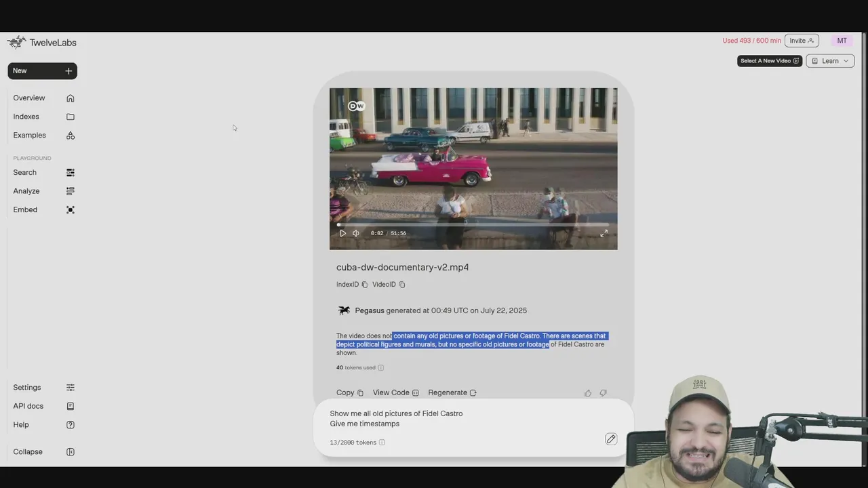The width and height of the screenshot is (868, 488).
Task: Click the tokens used info icon
Action: pyautogui.click(x=380, y=368)
